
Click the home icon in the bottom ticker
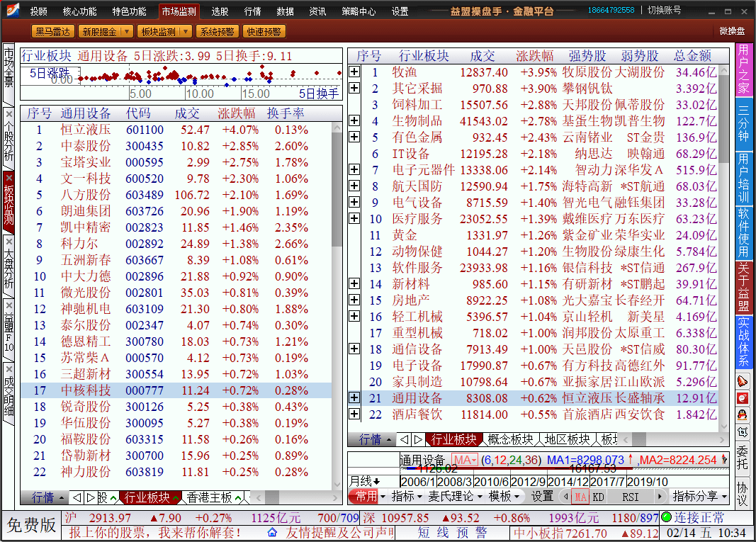[x=272, y=532]
